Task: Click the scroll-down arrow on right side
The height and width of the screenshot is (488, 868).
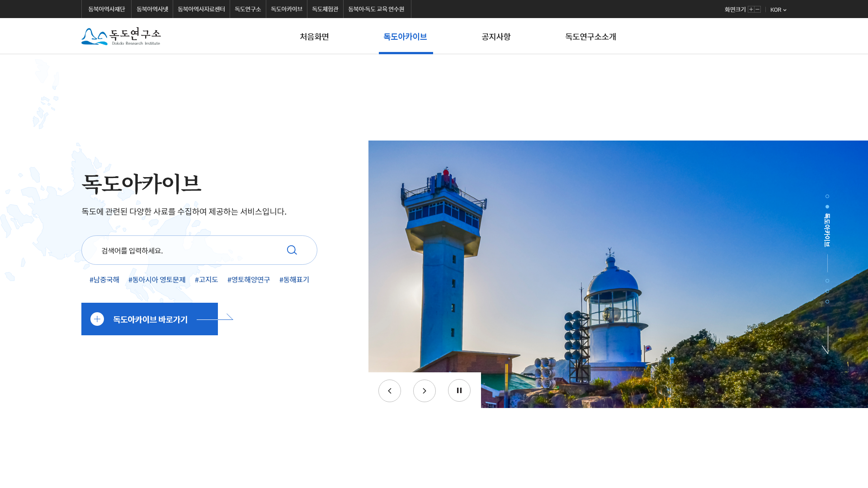Action: point(826,340)
